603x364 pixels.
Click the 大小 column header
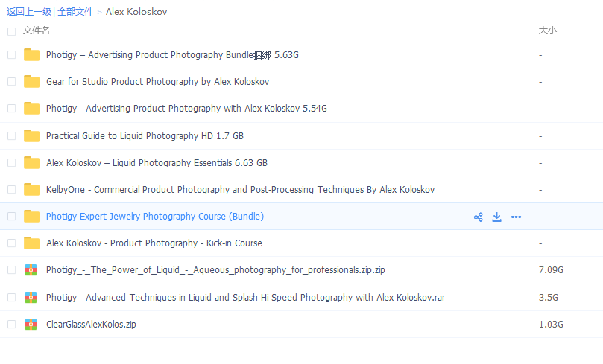tap(548, 31)
